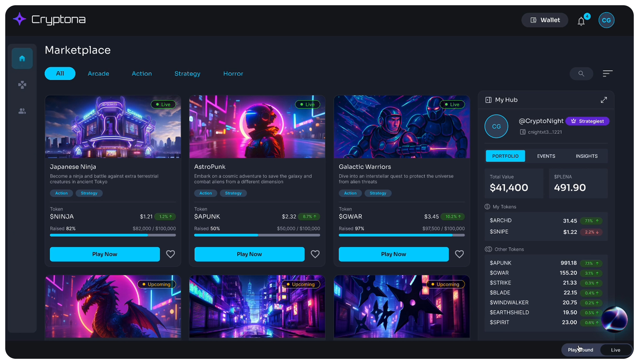This screenshot has width=639, height=364.
Task: Click the AstroPunk fundraising progress bar
Action: pyautogui.click(x=257, y=235)
